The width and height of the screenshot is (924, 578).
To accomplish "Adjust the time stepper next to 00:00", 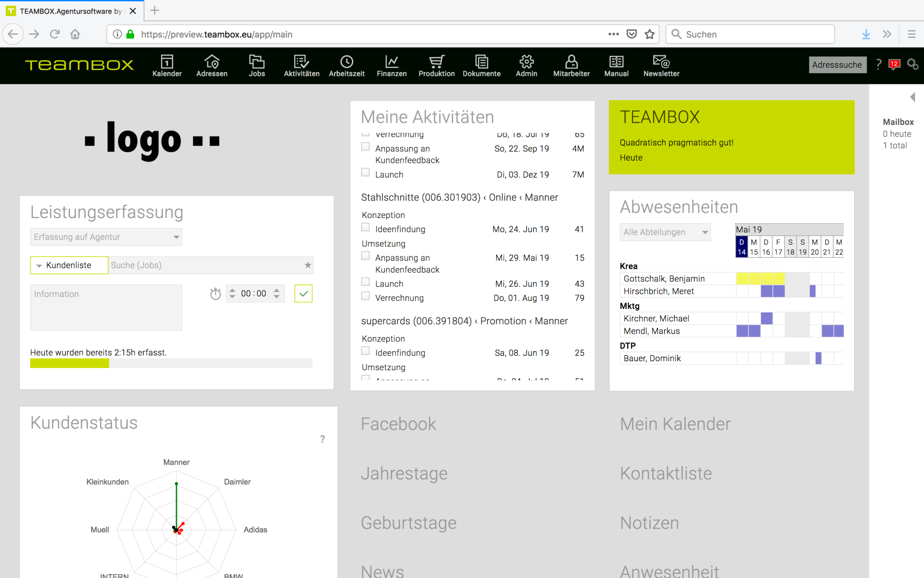I will coord(232,293).
